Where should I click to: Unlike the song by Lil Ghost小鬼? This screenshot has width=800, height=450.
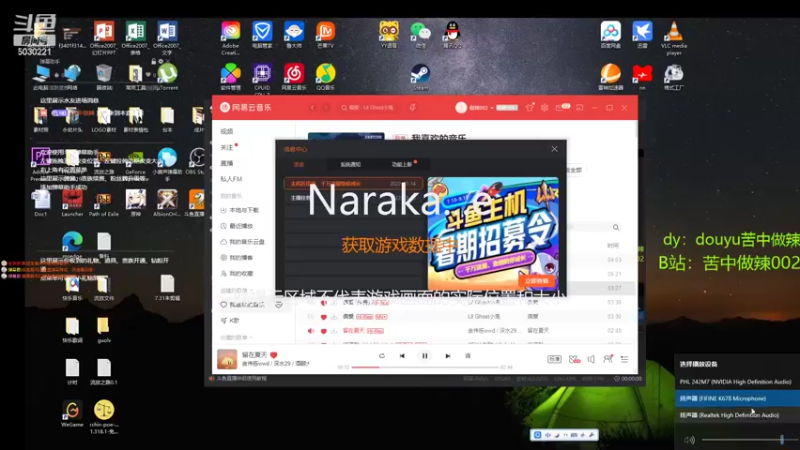click(x=323, y=317)
